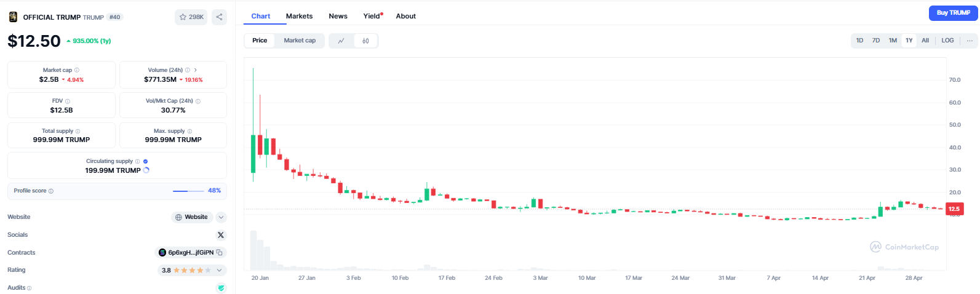This screenshot has width=980, height=294.
Task: Expand the website links dropdown chevron
Action: pos(221,217)
